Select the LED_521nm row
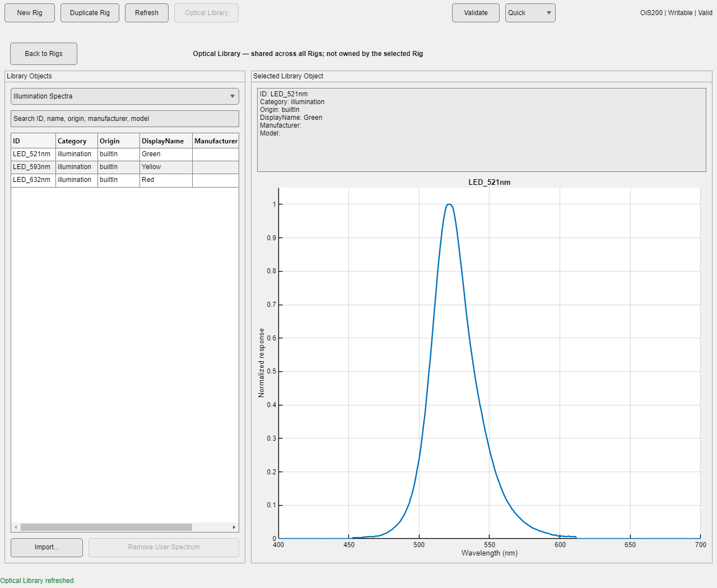The image size is (717, 588). click(x=125, y=154)
